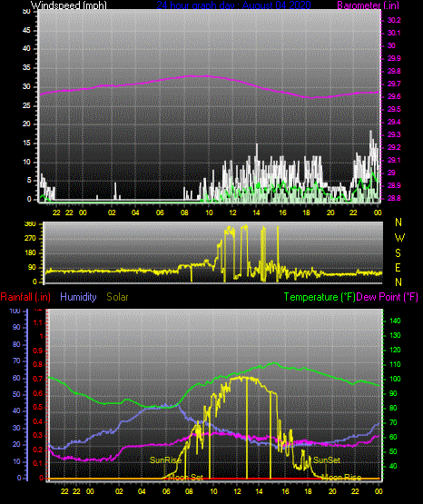Image resolution: width=423 pixels, height=504 pixels.
Task: Click the "E" compass direction label
Action: (x=398, y=267)
